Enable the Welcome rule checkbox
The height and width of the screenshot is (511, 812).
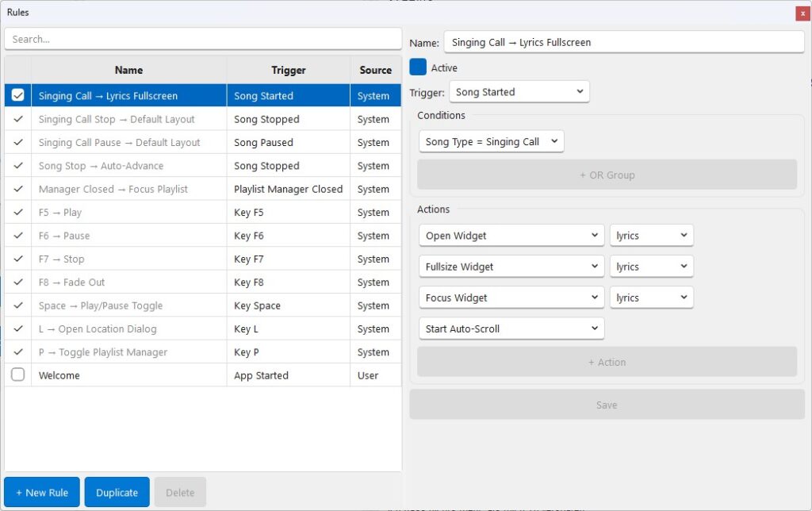pyautogui.click(x=18, y=375)
